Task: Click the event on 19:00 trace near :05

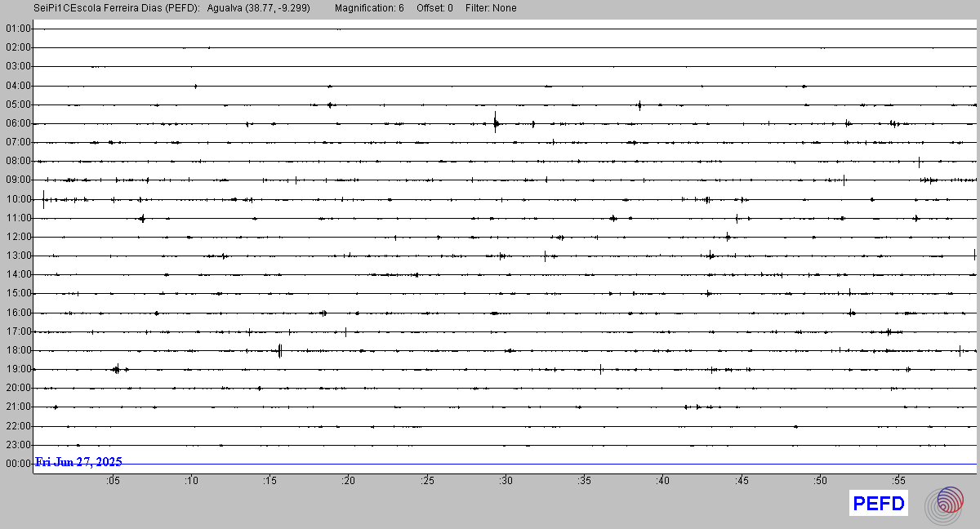Action: point(117,369)
